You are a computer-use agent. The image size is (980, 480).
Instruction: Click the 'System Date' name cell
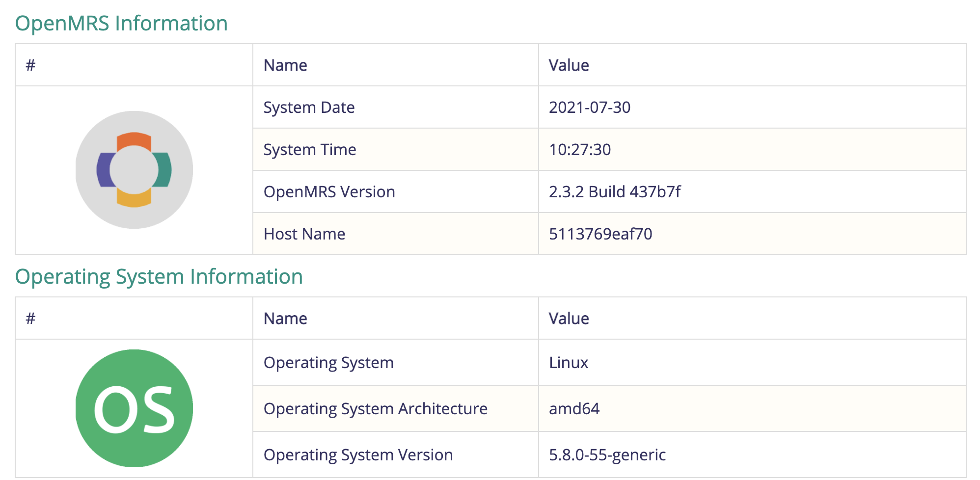[396, 107]
